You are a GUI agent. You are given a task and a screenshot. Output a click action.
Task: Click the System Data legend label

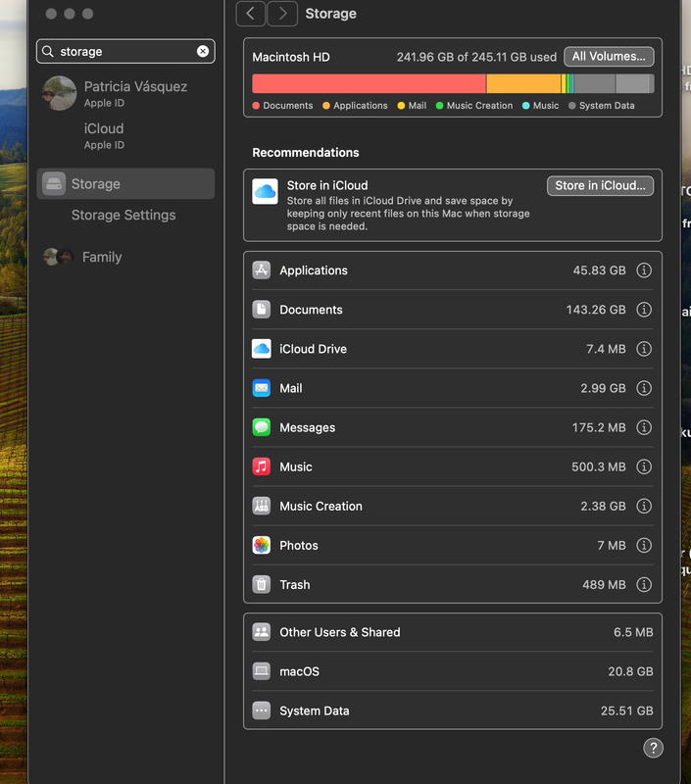(x=607, y=106)
